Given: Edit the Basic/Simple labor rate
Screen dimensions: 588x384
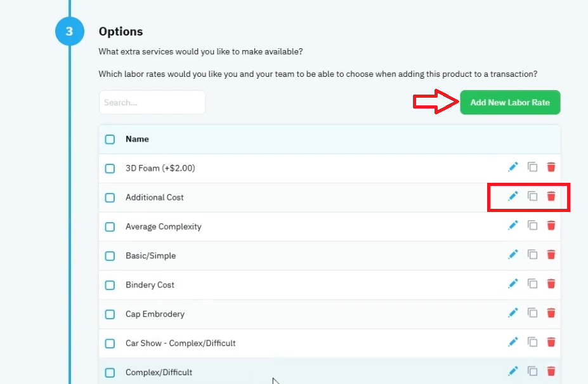Looking at the screenshot, I should (x=513, y=255).
